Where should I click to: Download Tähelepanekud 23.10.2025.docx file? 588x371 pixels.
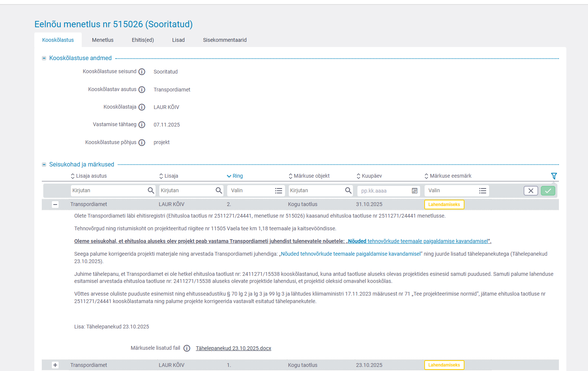click(x=233, y=348)
